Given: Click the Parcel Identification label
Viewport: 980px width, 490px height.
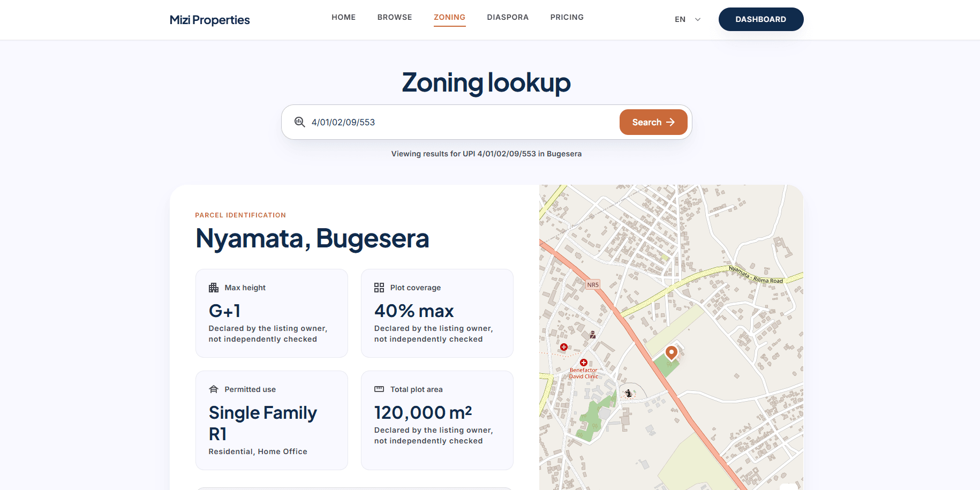Looking at the screenshot, I should pyautogui.click(x=240, y=215).
